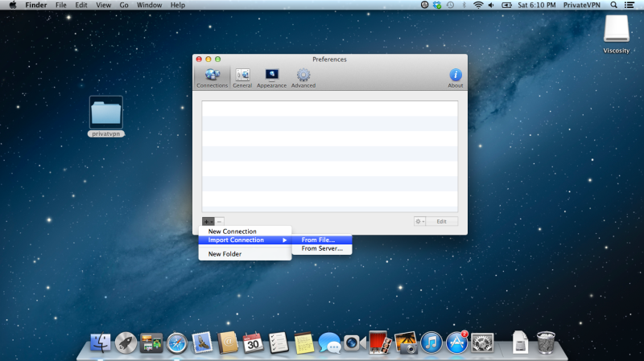This screenshot has width=644, height=361.
Task: Select From File... in submenu
Action: coord(317,240)
